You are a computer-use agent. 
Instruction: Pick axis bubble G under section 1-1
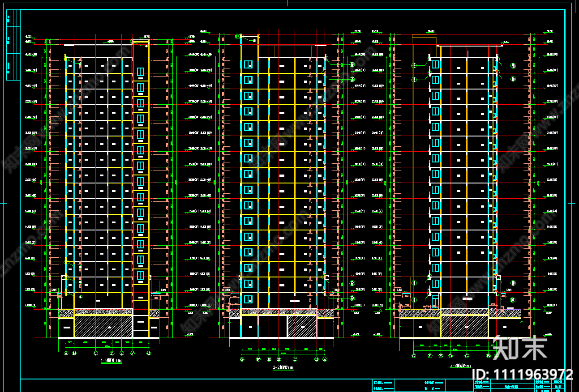(x=149, y=353)
